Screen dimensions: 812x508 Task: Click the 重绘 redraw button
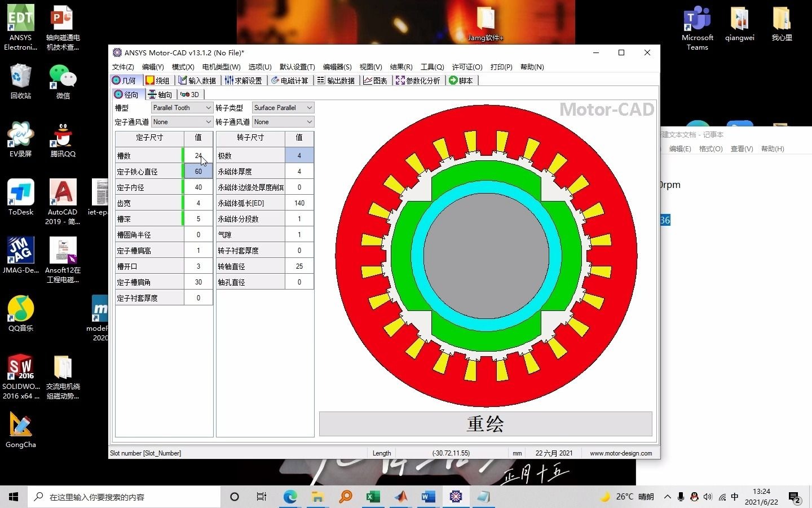(486, 424)
